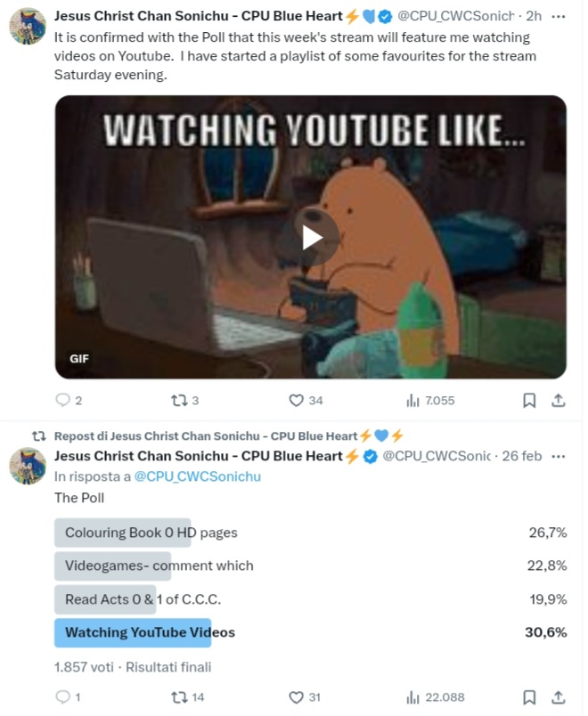Bookmark The Poll tweet
This screenshot has height=716, width=588.
coord(529,697)
